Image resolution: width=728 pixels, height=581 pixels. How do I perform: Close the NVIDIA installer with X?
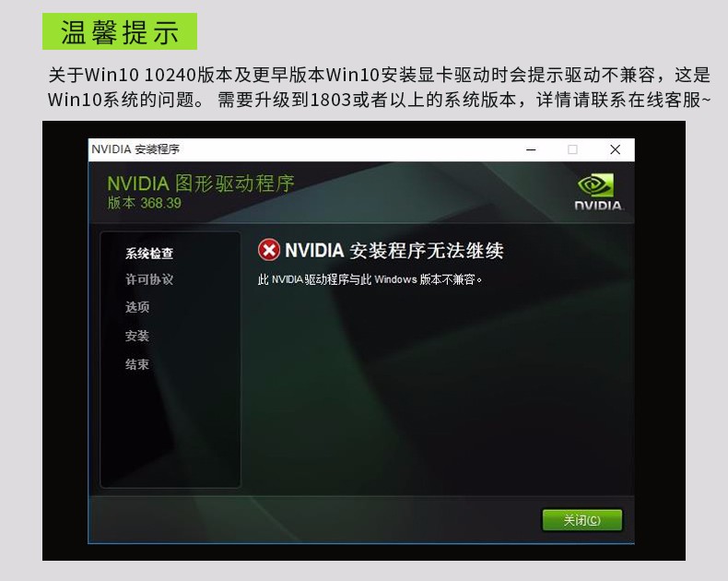click(616, 149)
